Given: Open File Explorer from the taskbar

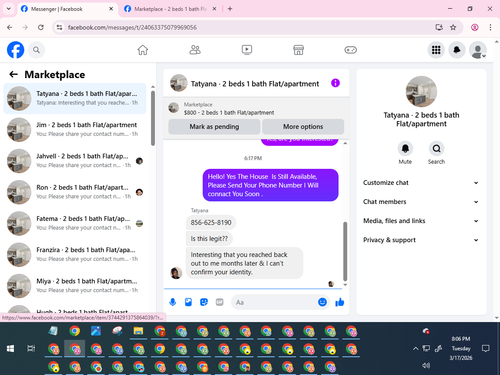Looking at the screenshot, I should point(138,331).
